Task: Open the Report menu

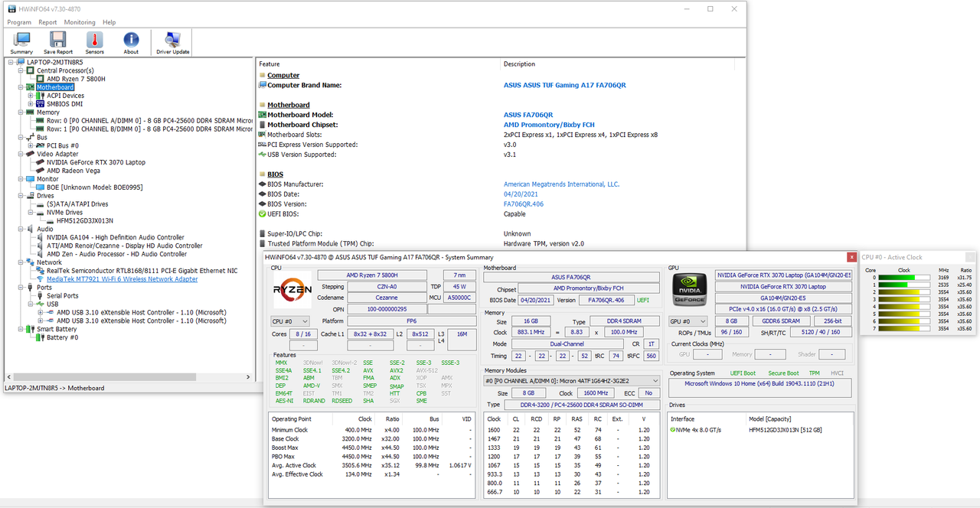Action: click(x=47, y=23)
